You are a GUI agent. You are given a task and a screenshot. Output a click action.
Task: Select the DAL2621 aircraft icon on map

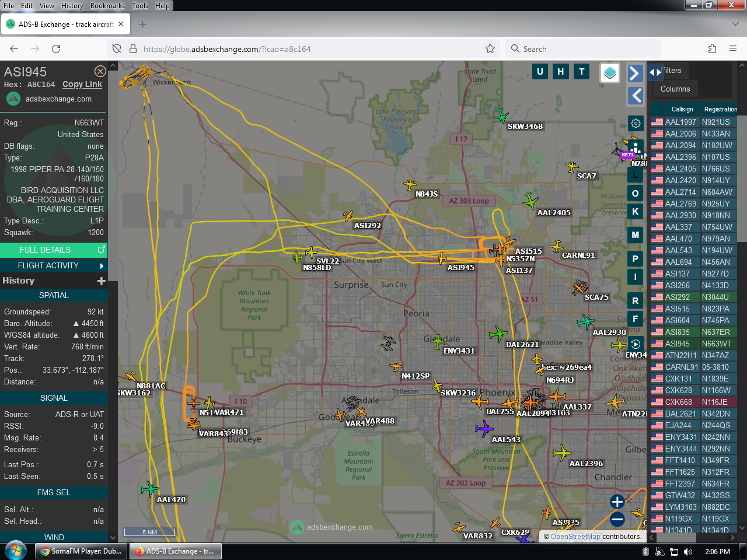point(498,334)
